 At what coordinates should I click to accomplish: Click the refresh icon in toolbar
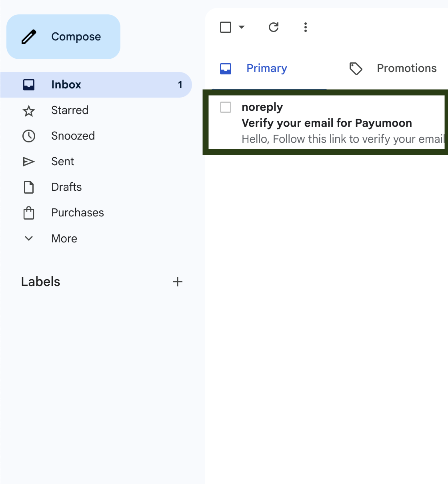click(274, 27)
